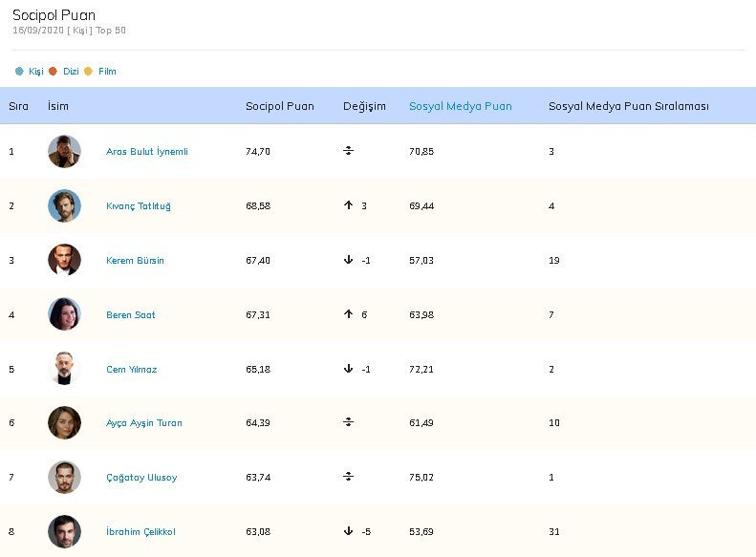The height and width of the screenshot is (557, 756).
Task: Toggle the Kişi legend filter dot
Action: pos(19,72)
